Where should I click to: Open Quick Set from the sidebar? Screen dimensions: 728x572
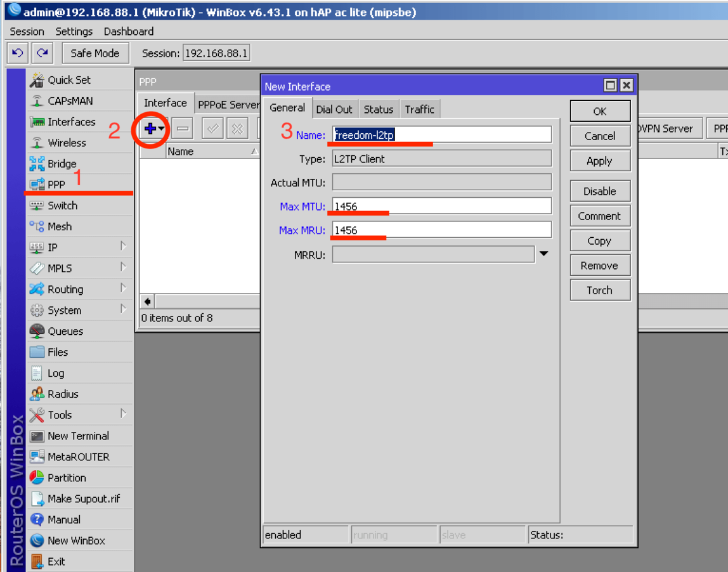coord(68,80)
